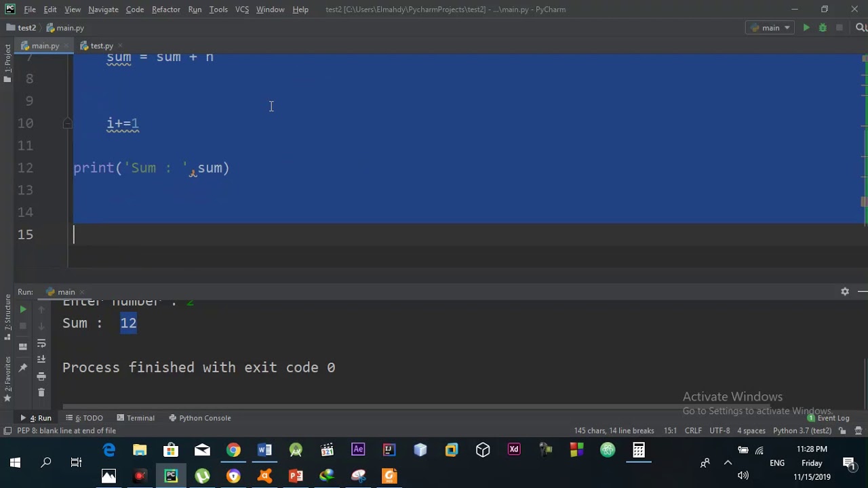
Task: Click the main.py breadcrumb in navigation bar
Action: (x=65, y=28)
